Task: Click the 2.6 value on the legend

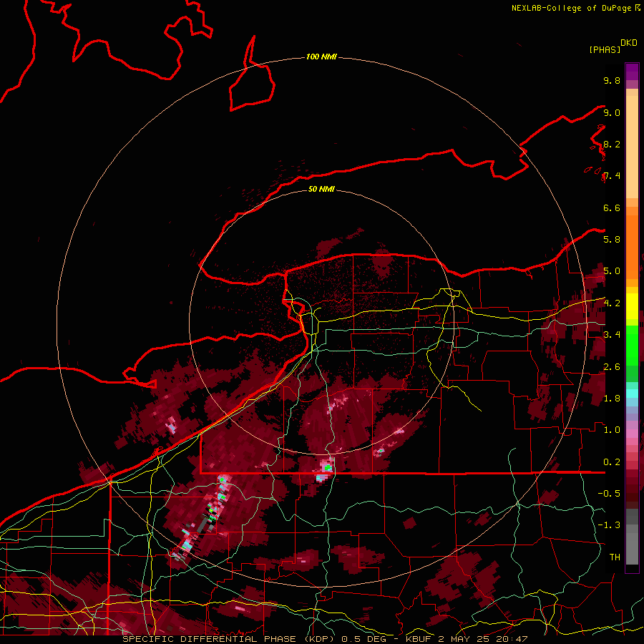Action: pos(612,367)
